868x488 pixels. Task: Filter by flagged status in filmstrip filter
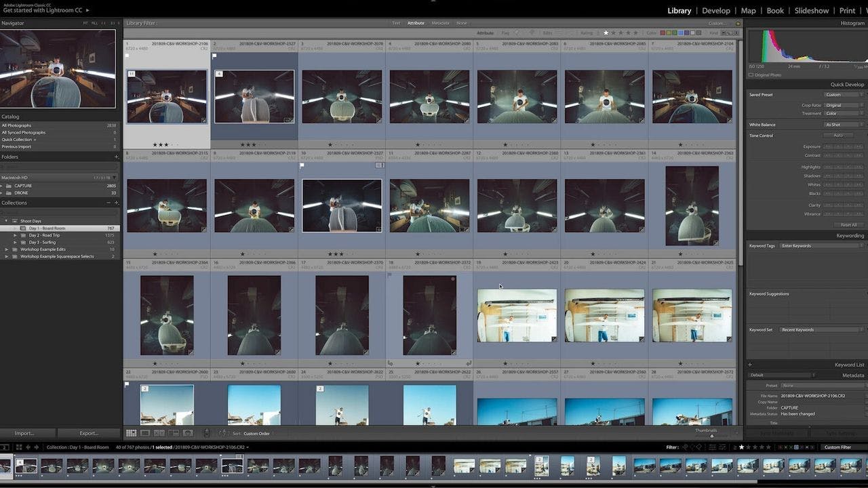click(686, 447)
